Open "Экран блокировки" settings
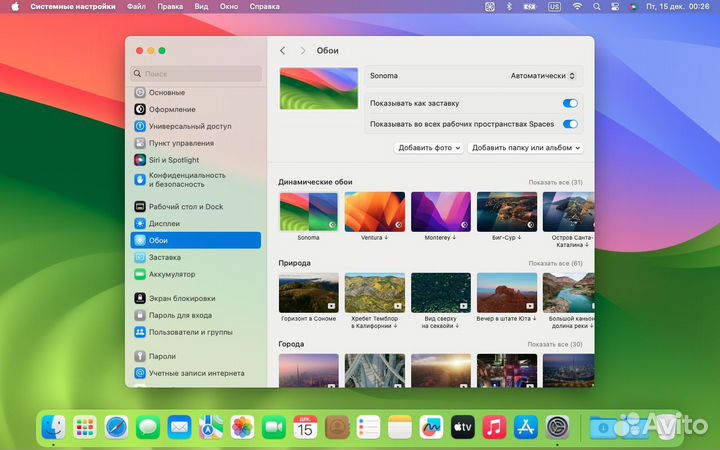This screenshot has height=450, width=720. (x=196, y=298)
